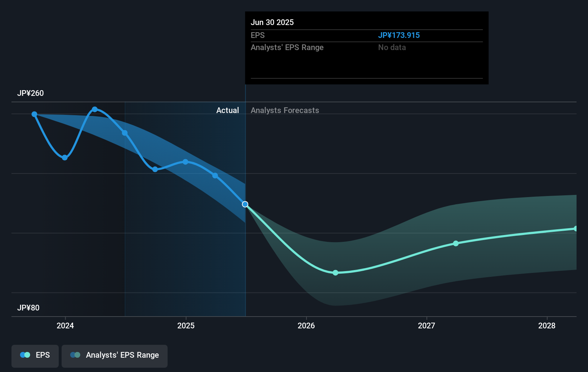The image size is (588, 372).
Task: Click the dip data point in the blue EPS line
Action: [x=64, y=157]
